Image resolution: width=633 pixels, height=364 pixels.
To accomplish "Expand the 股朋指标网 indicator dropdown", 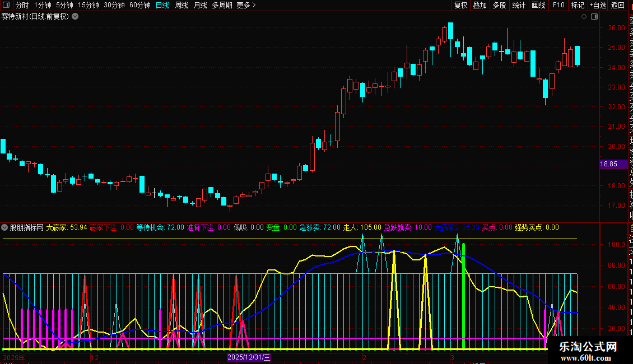I will 5,228.
